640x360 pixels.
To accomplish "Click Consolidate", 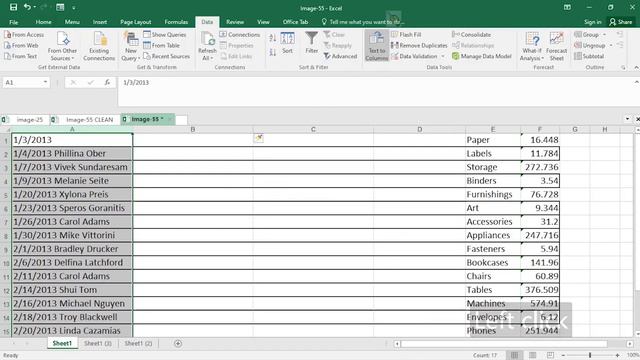I will [x=471, y=35].
